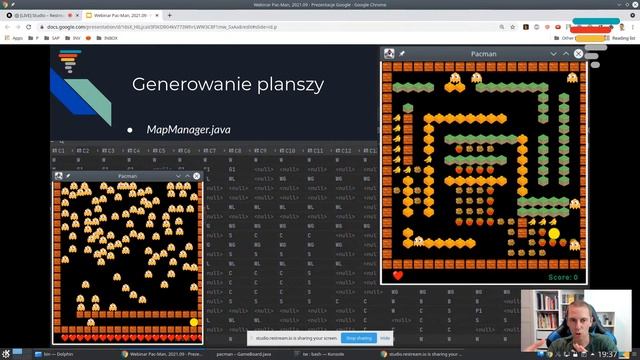
Task: Close the large Pacman window
Action: [x=578, y=53]
